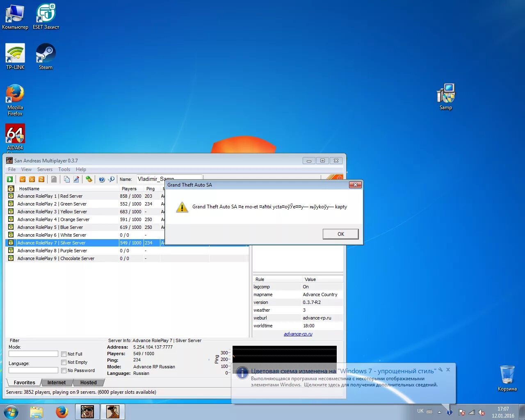Enable the No Password filter checkbox

click(64, 370)
